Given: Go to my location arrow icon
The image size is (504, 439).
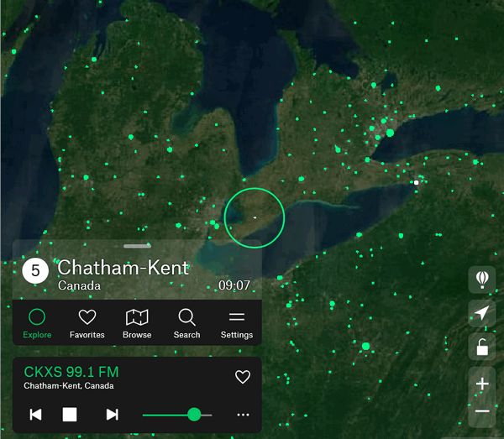Looking at the screenshot, I should (482, 313).
